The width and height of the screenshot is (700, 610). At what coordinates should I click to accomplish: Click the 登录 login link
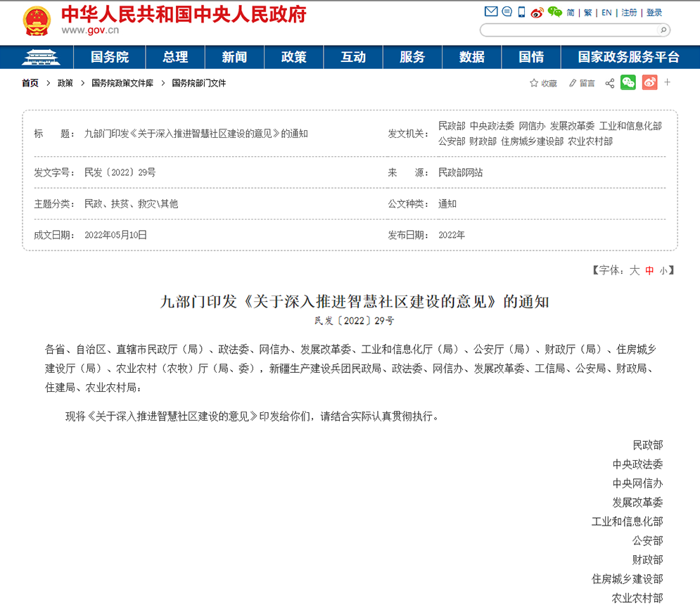click(x=654, y=12)
